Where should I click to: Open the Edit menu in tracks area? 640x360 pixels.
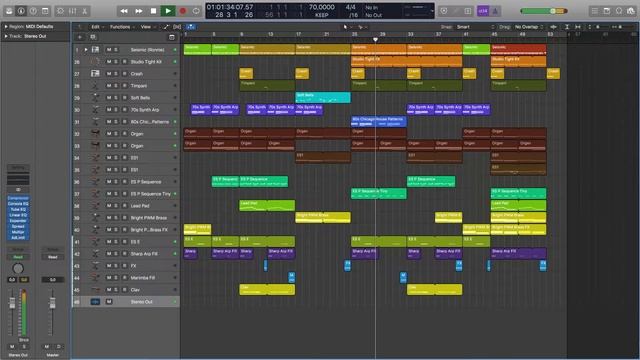tap(97, 27)
